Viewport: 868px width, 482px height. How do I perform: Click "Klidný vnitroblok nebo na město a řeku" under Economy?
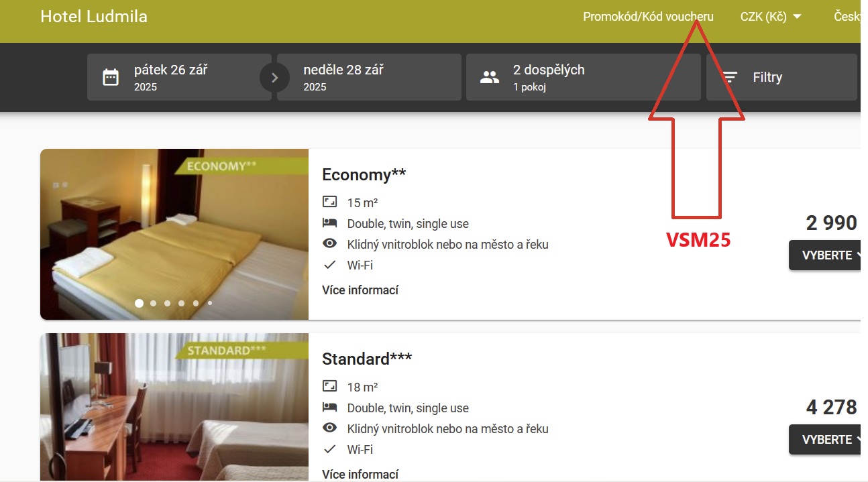[448, 245]
